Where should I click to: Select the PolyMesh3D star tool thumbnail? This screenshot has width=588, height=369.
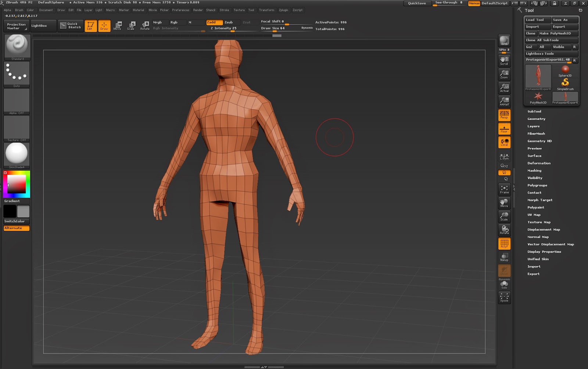pos(538,97)
